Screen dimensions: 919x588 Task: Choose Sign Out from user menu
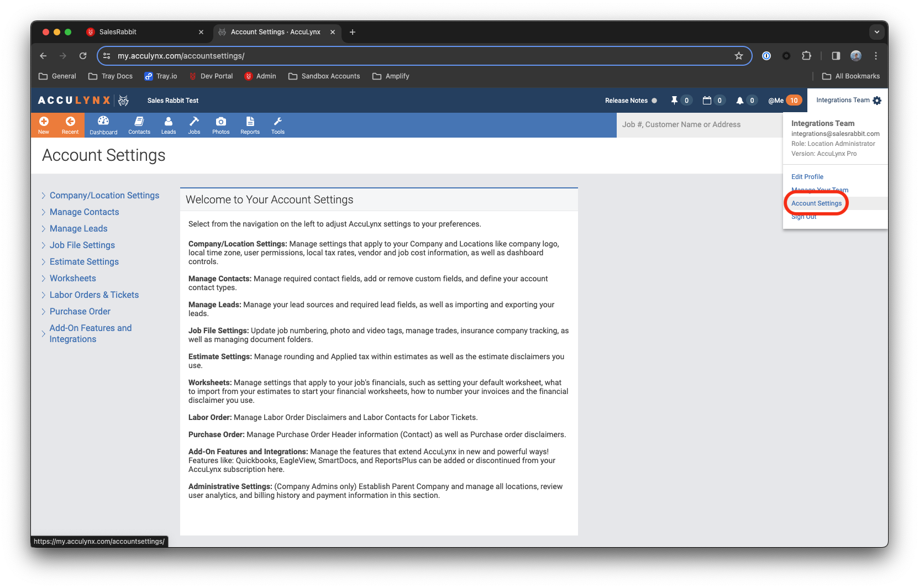pyautogui.click(x=804, y=217)
